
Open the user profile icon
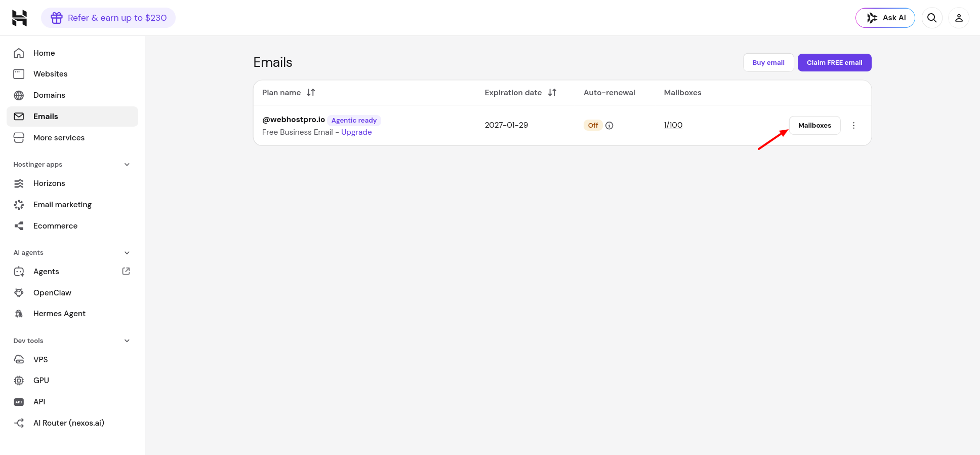coord(959,18)
